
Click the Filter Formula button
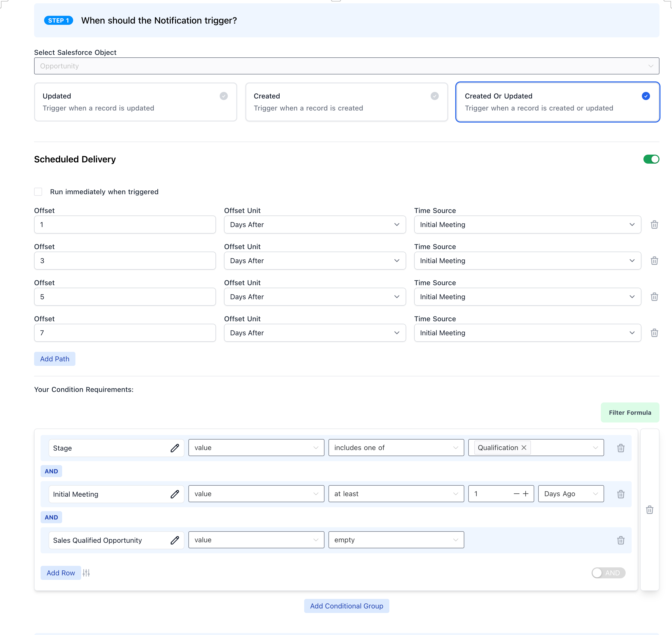coord(630,413)
